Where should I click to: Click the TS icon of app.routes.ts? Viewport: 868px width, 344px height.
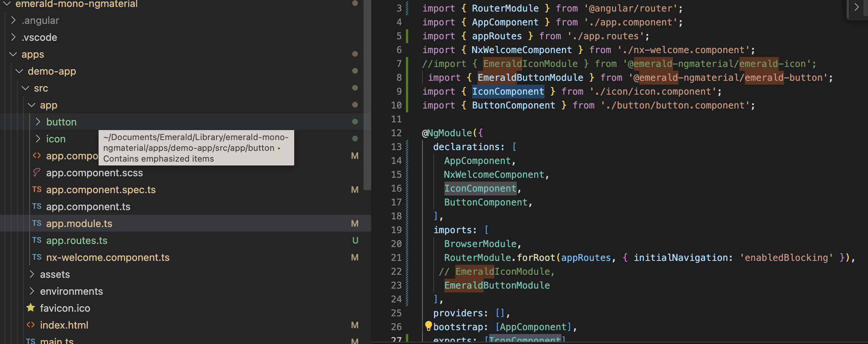point(37,240)
